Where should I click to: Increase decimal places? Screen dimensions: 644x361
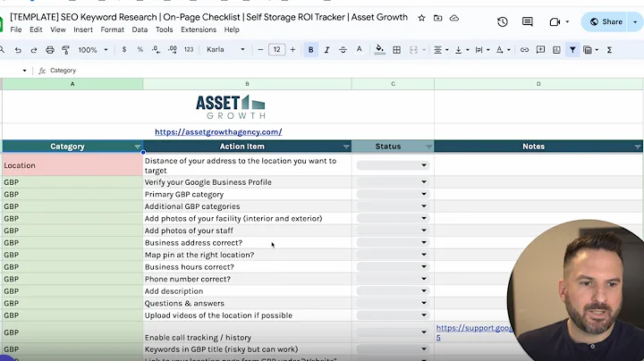tap(173, 50)
